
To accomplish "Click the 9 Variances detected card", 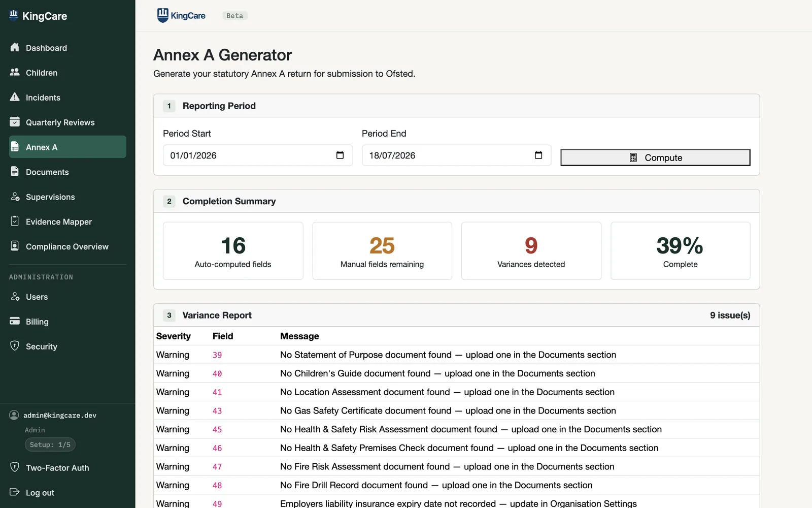I will click(531, 251).
